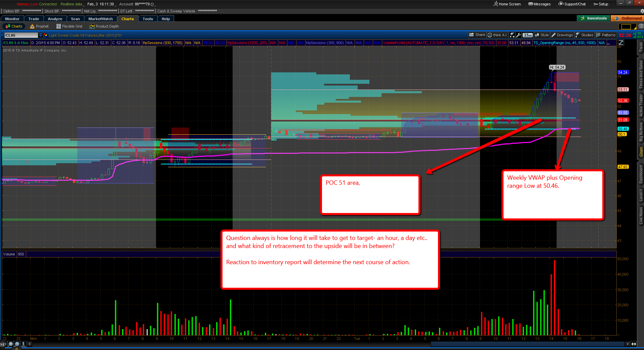Screen dimensions: 644x350
Task: Switch to the MarketWatch tab
Action: (x=101, y=19)
